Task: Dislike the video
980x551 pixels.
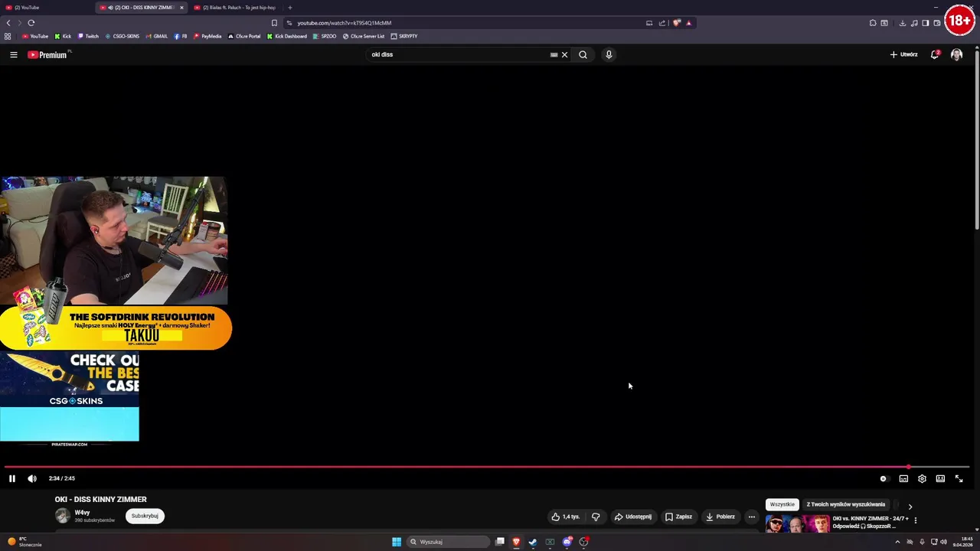Action: coord(596,517)
